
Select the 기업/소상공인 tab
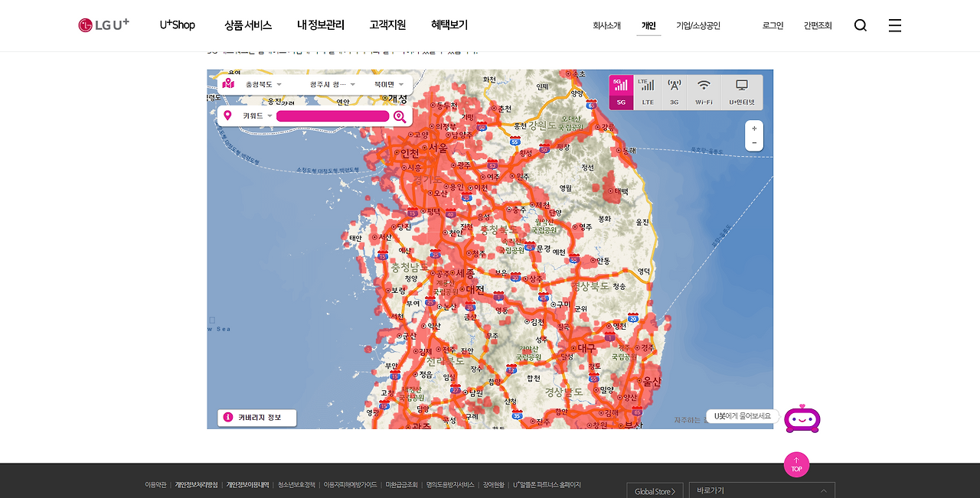698,25
